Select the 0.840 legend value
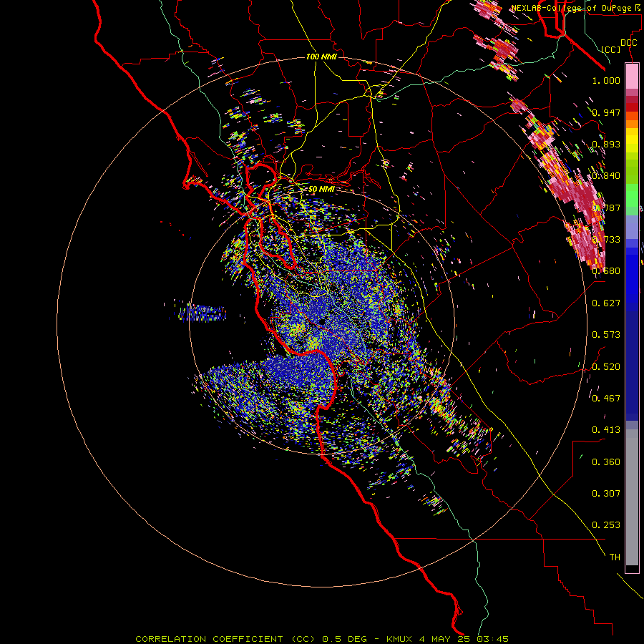The height and width of the screenshot is (644, 644). [606, 176]
